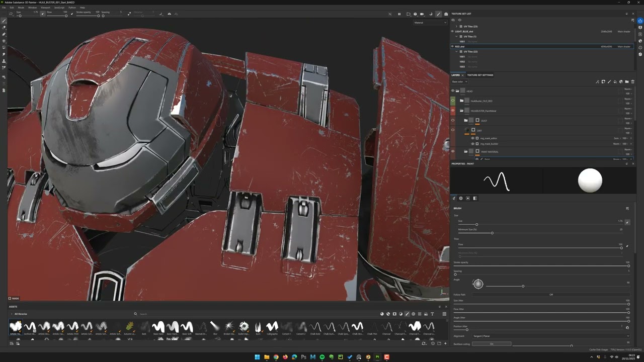This screenshot has width=644, height=362.
Task: Filter assets by fonts T icon
Action: coord(432,314)
